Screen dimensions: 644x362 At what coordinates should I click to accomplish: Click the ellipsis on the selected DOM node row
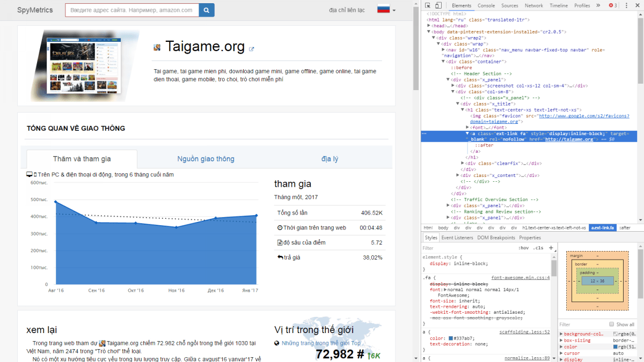click(425, 133)
